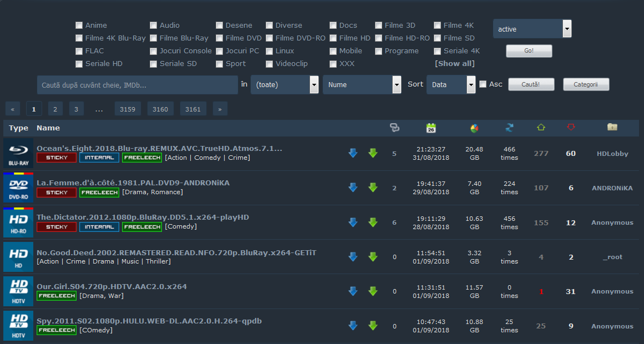Click the 466 times snatched count

(x=509, y=153)
